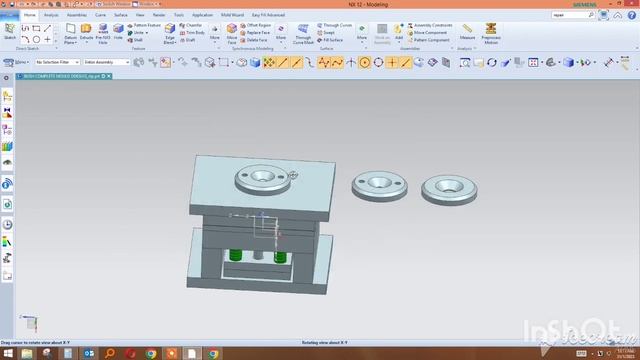Close the open part document tab

(x=109, y=76)
